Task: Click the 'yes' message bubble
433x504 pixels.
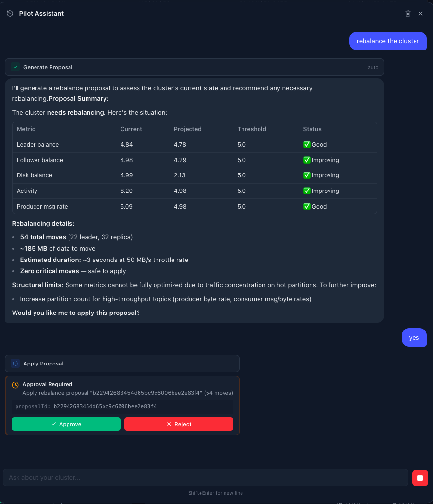Action: [414, 337]
